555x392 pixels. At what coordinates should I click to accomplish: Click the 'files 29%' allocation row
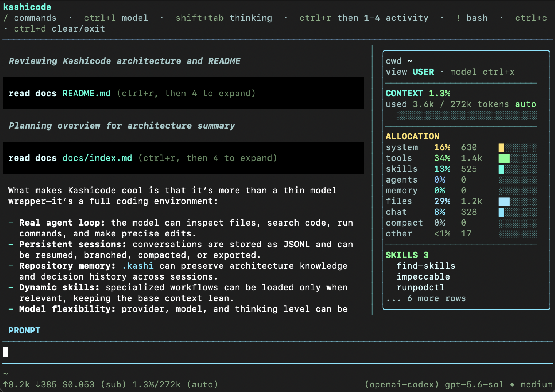coord(461,201)
